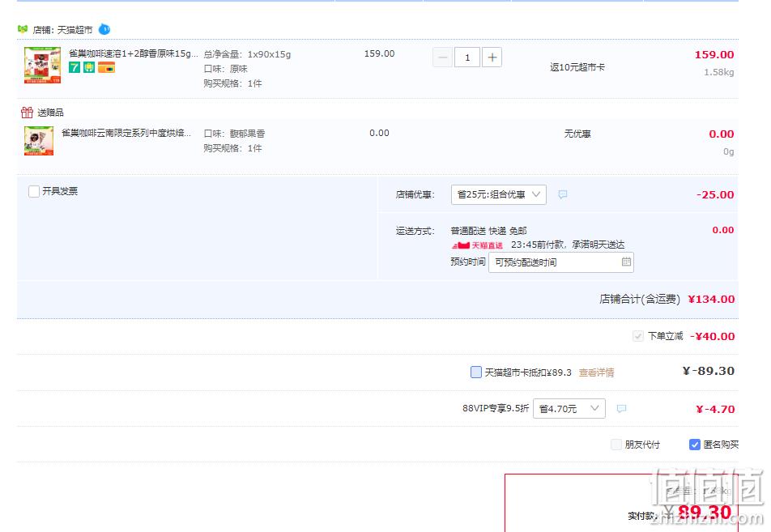This screenshot has height=532, width=771.
Task: Open the Yunnan coffee gift thumbnail
Action: pos(39,141)
